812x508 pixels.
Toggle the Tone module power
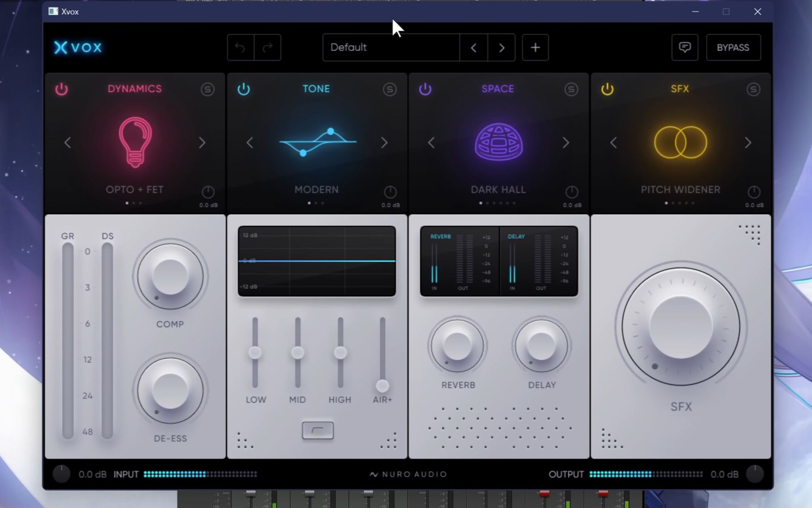tap(244, 89)
